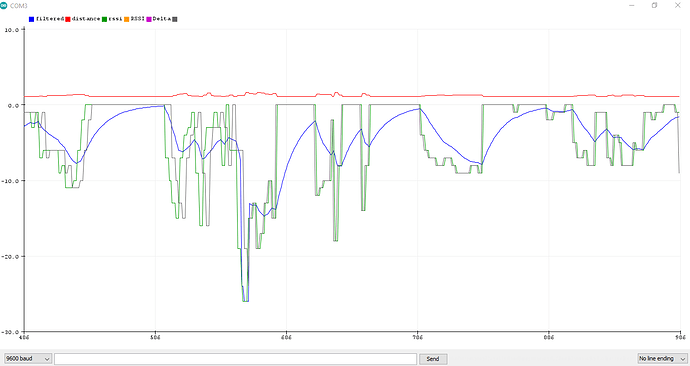Click the 706 x-axis tick label
690x366 pixels.
(x=418, y=337)
